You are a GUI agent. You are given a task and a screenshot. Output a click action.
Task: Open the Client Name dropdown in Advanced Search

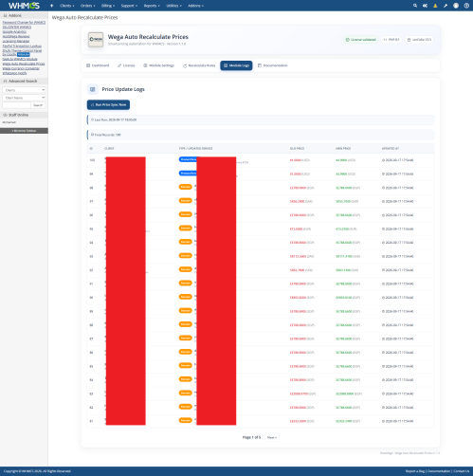[x=24, y=98]
